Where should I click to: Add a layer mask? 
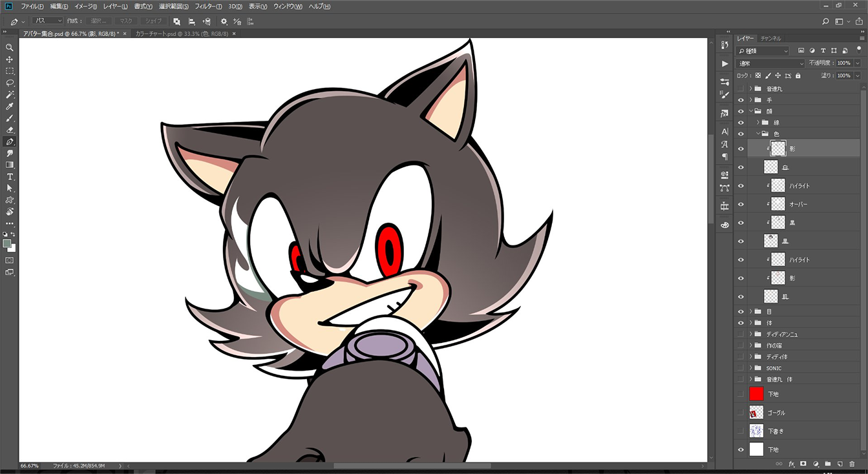click(803, 464)
